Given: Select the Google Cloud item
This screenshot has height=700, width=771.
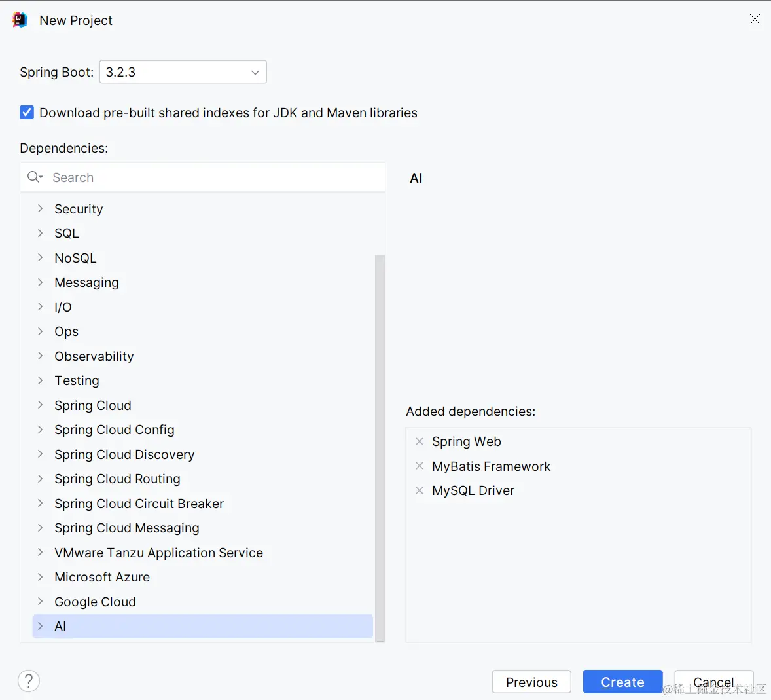Looking at the screenshot, I should [95, 602].
